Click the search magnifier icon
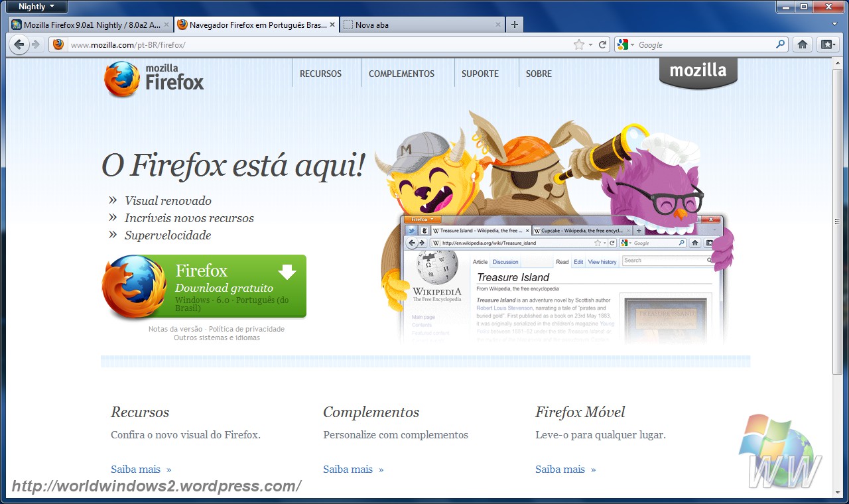849x504 pixels. pos(781,44)
